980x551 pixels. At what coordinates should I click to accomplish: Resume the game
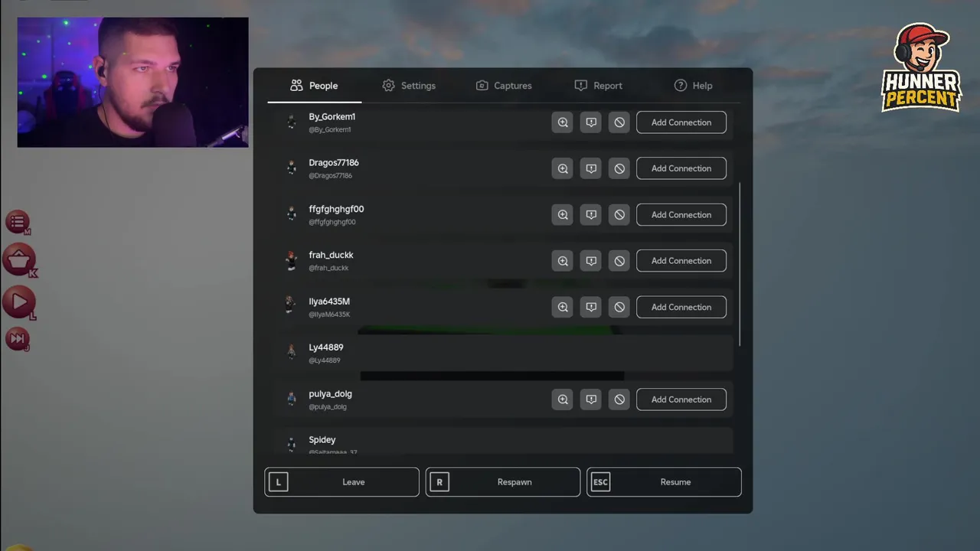coord(665,482)
